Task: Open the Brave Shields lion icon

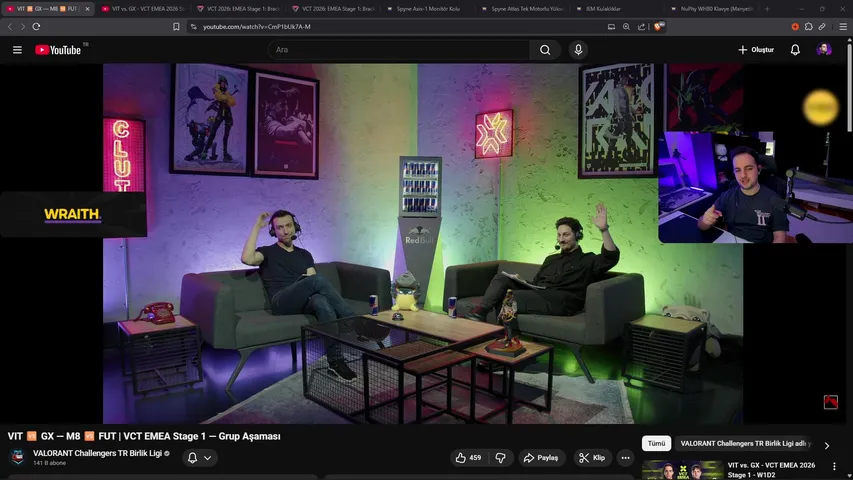Action: 658,26
